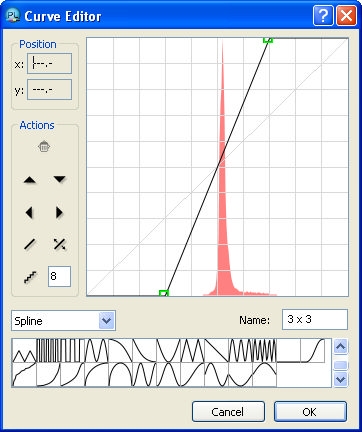Choose the jagged irregular rising curve preset
Screen dimensions: 362x432
coord(24,375)
